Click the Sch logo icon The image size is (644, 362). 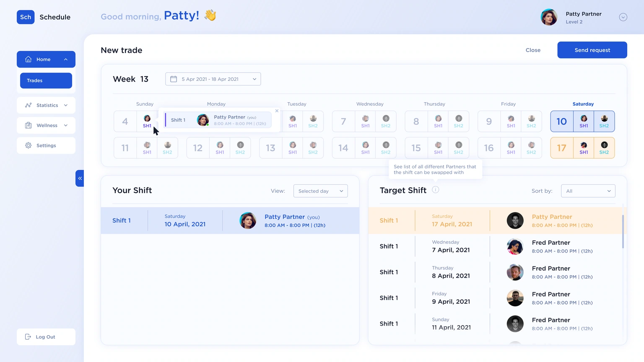point(26,17)
